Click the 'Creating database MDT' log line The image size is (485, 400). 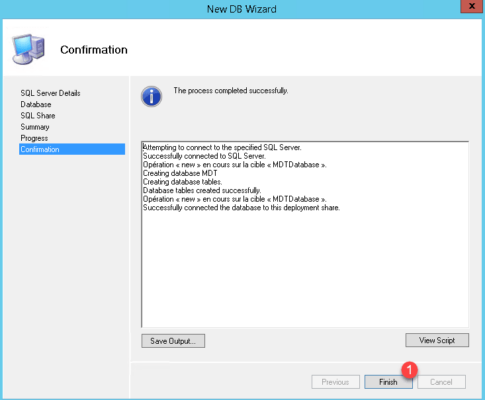point(180,173)
